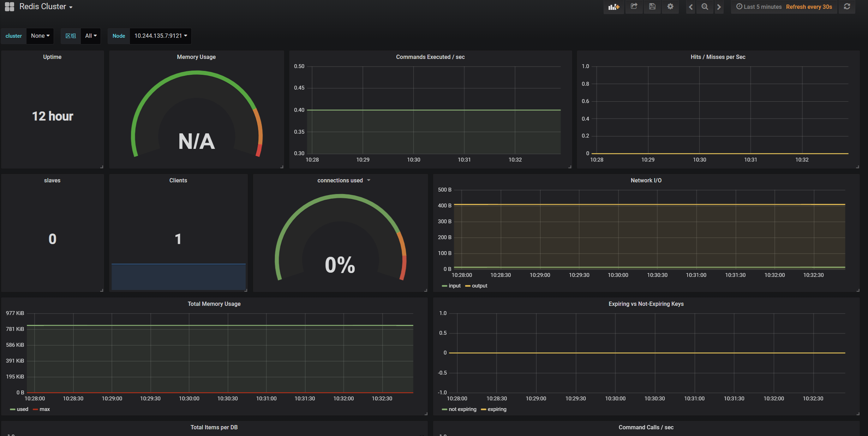The width and height of the screenshot is (868, 436).
Task: Open the Total Memory Usage panel title
Action: click(214, 304)
